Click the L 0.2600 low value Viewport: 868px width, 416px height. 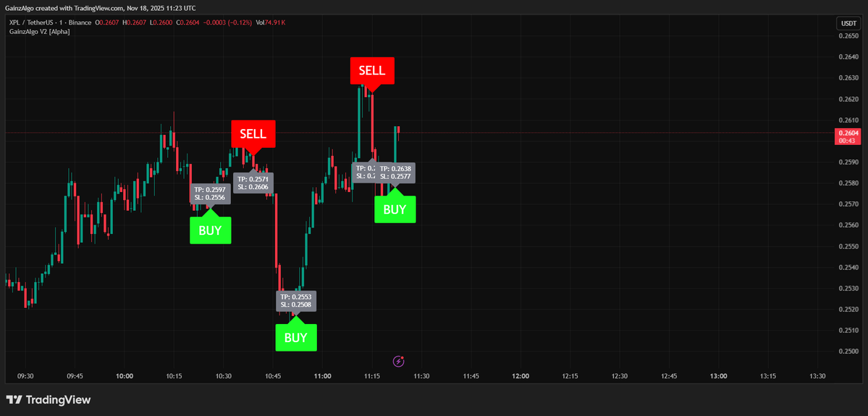(161, 22)
